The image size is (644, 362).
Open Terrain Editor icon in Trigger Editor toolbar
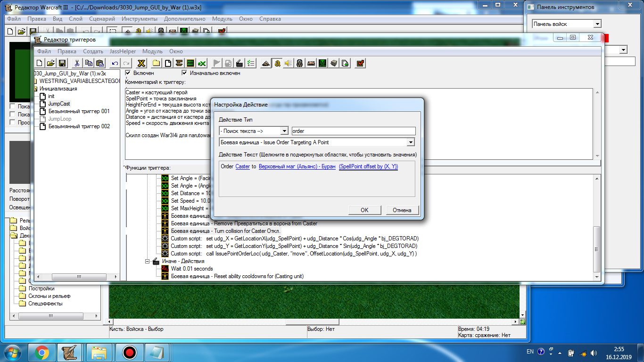pos(266,63)
